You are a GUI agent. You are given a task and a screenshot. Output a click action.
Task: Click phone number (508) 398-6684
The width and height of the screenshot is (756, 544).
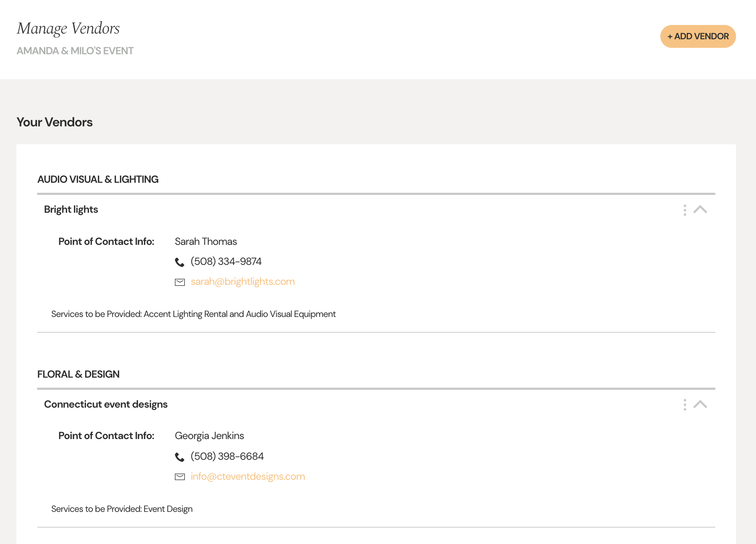click(227, 456)
